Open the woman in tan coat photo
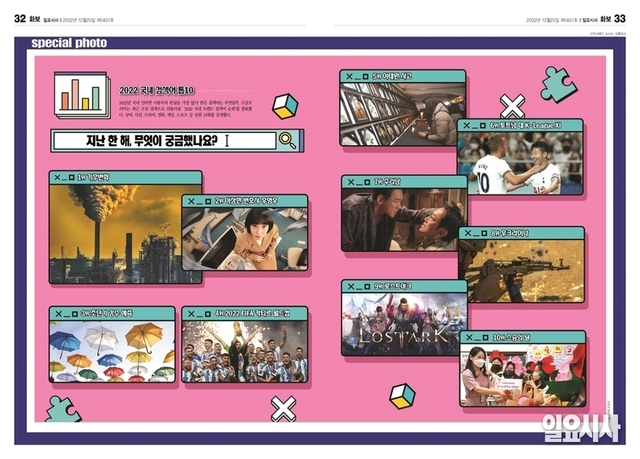640x459 pixels. (244, 239)
